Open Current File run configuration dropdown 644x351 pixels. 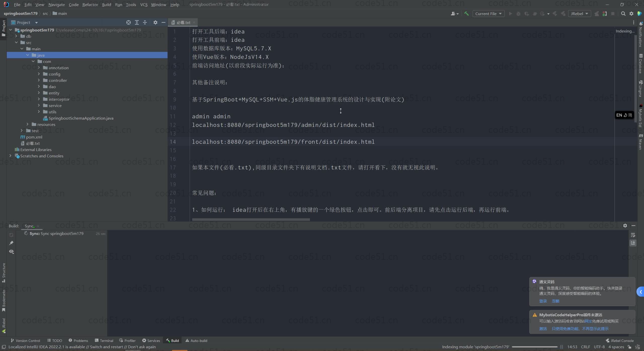pos(488,14)
